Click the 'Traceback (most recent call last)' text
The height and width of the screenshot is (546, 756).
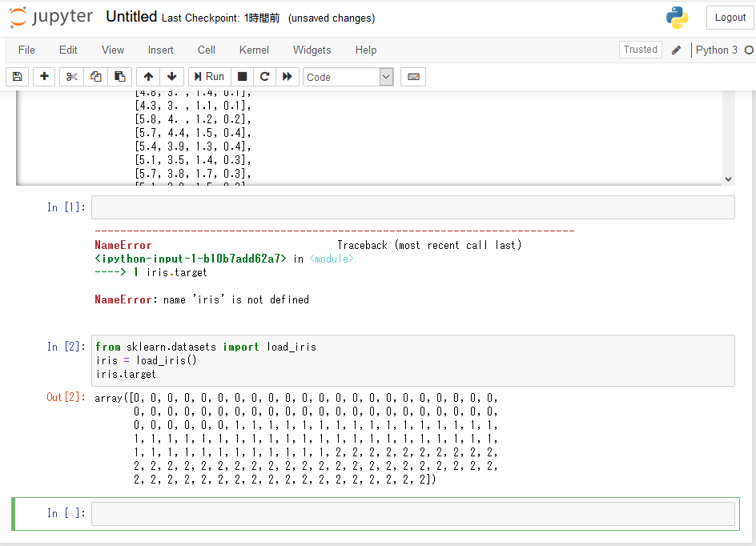[429, 245]
